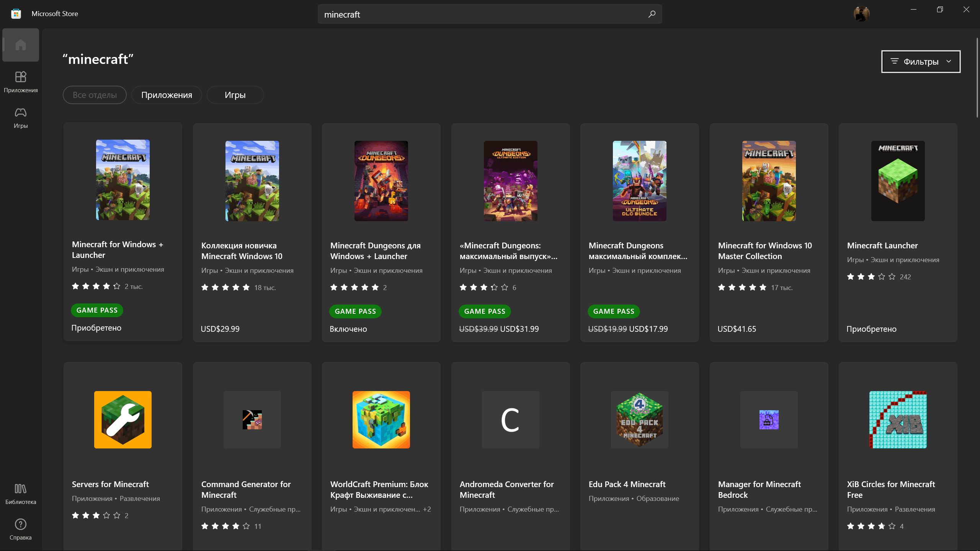
Task: Click GAME PASS badge on Dungeons для Windows
Action: point(355,311)
